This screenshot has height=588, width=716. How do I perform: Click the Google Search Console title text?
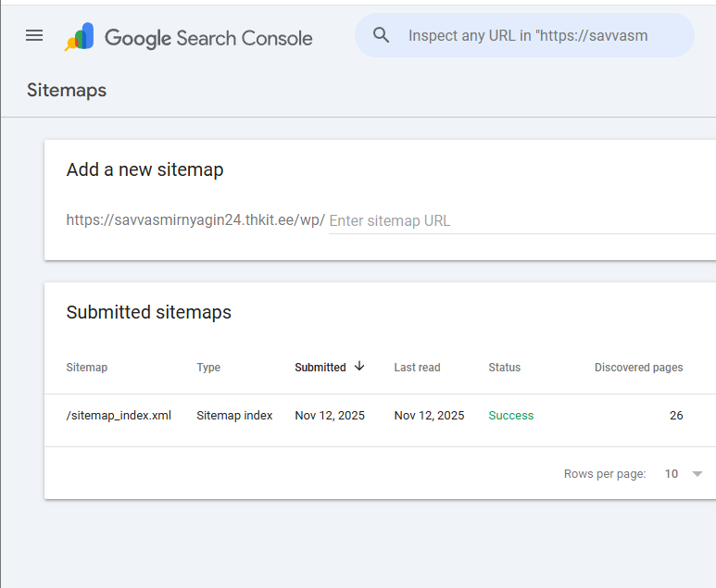(208, 38)
